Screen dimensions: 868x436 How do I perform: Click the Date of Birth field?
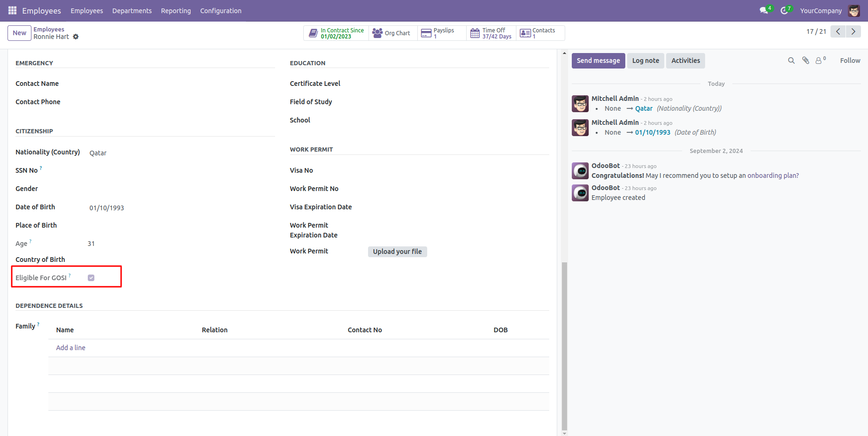tap(107, 208)
